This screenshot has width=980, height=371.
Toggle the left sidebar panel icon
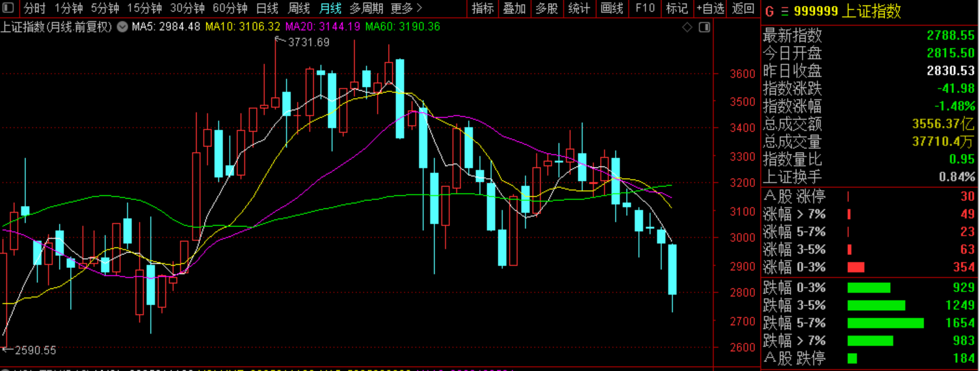tap(8, 8)
